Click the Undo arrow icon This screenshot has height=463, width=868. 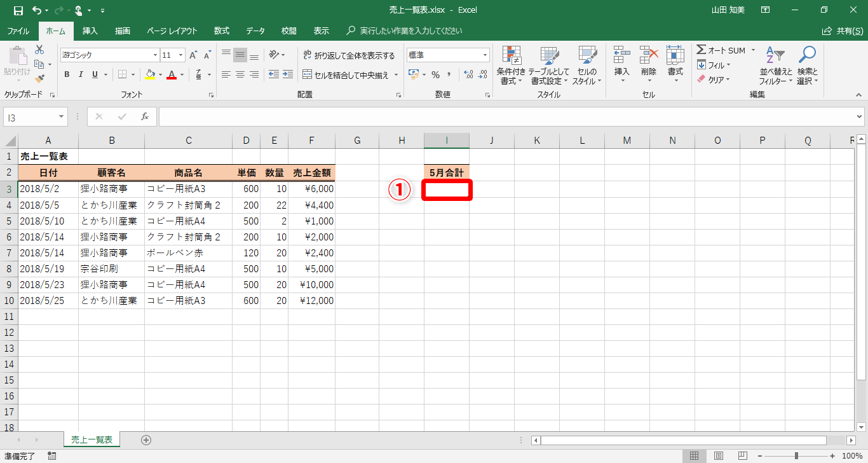(37, 10)
